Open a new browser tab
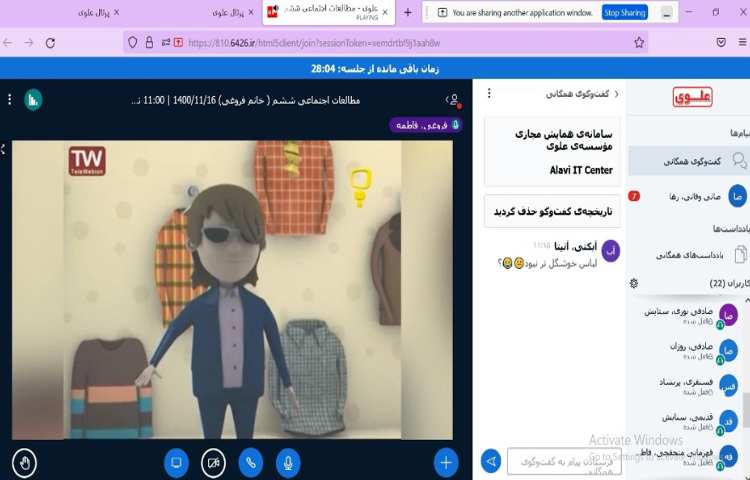Viewport: 750px width, 480px height. pos(408,12)
